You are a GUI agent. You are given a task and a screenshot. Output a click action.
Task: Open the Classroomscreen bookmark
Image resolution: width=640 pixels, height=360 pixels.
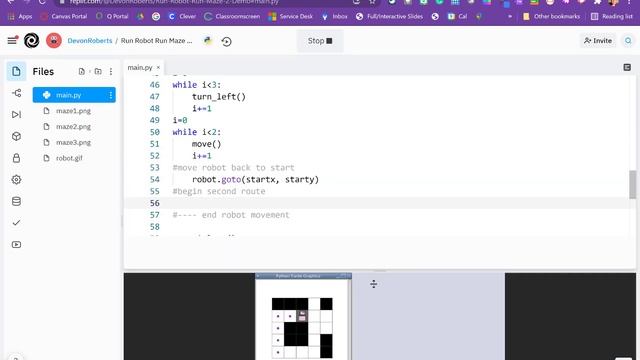click(x=232, y=16)
